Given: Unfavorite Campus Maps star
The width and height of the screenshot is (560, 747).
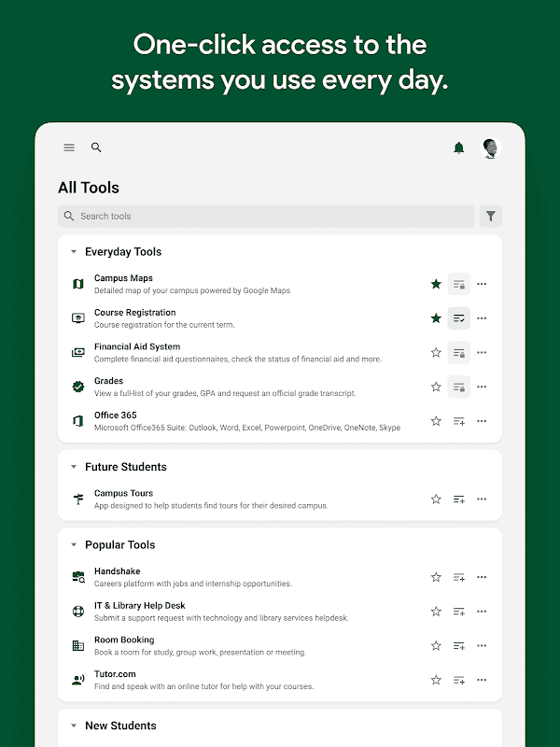Looking at the screenshot, I should coord(436,284).
